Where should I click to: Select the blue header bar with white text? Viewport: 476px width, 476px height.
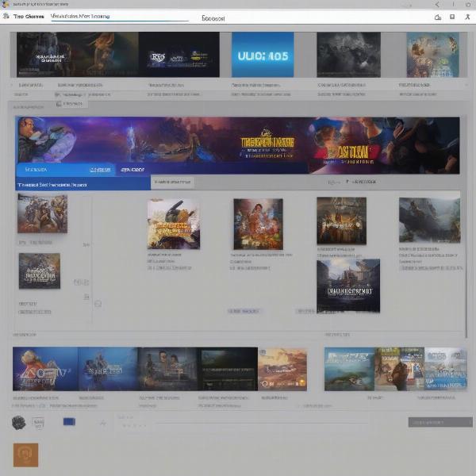coord(83,184)
